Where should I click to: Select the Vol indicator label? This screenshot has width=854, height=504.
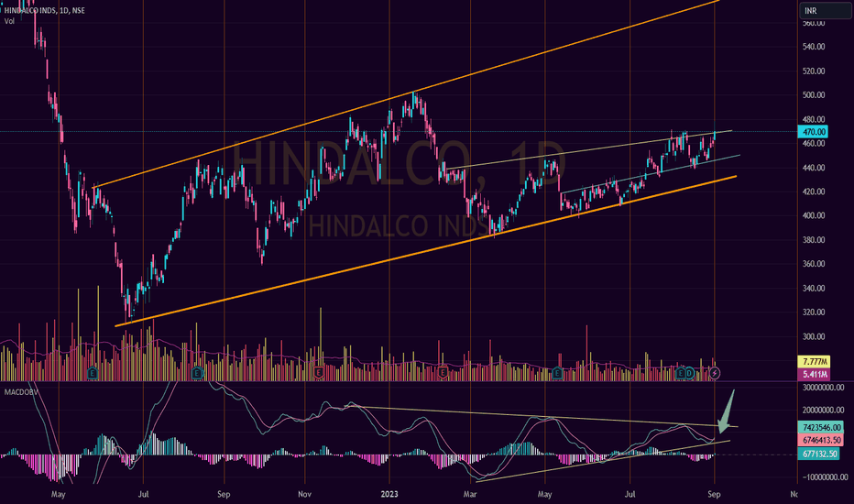9,21
